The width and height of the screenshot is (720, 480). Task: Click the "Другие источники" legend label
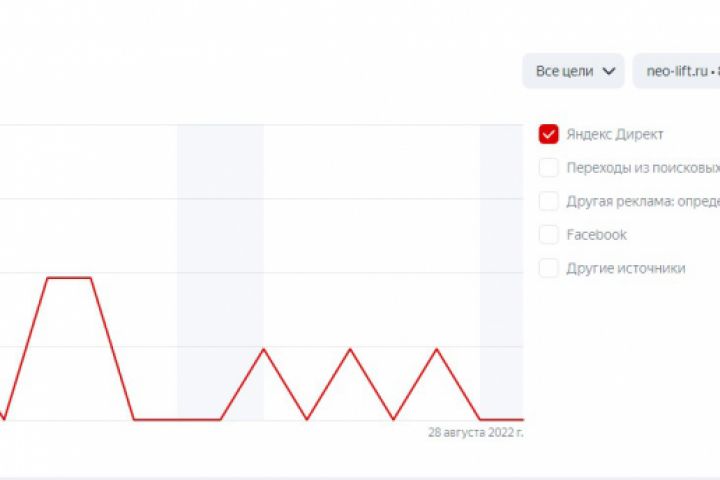tap(626, 268)
